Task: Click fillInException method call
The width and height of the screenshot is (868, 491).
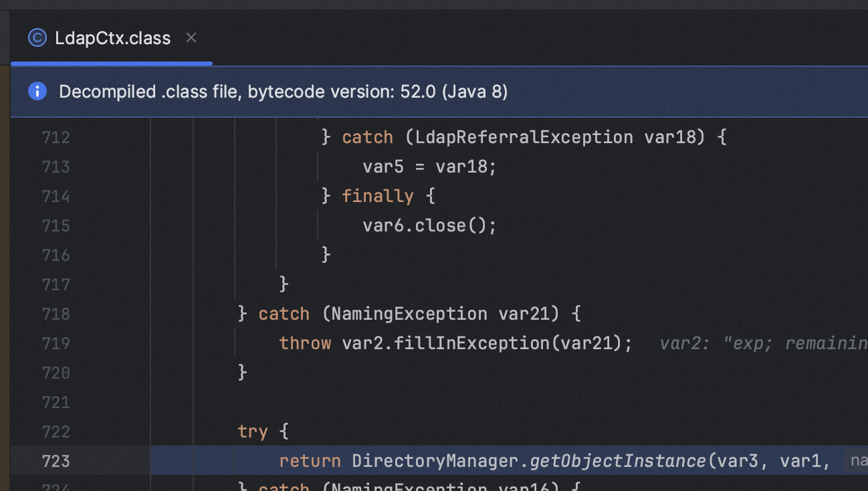Action: [x=472, y=343]
